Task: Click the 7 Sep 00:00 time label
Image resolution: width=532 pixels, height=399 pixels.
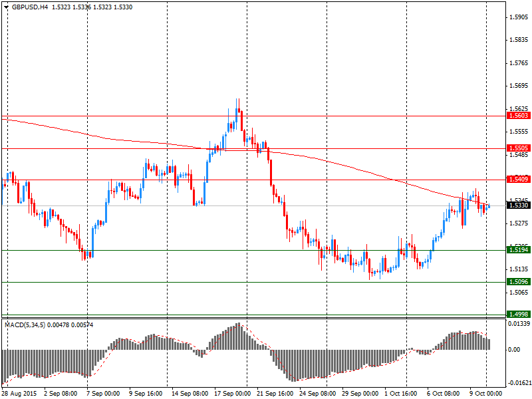Action: point(103,394)
